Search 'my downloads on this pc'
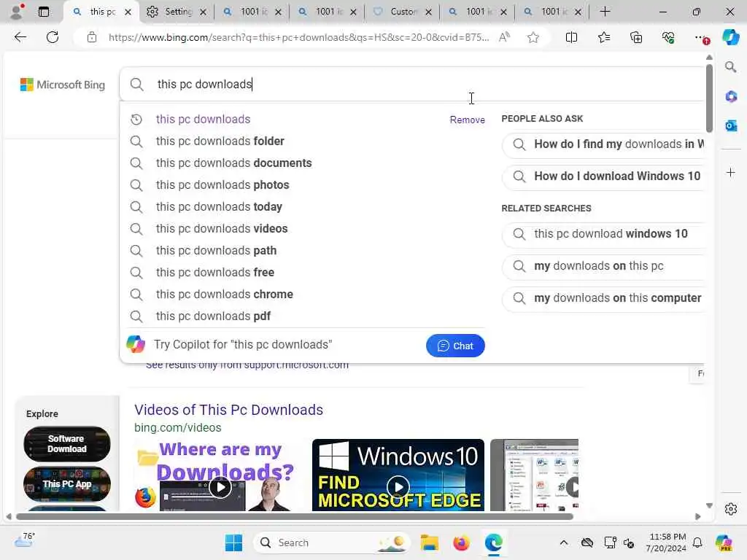The image size is (747, 560). click(603, 265)
